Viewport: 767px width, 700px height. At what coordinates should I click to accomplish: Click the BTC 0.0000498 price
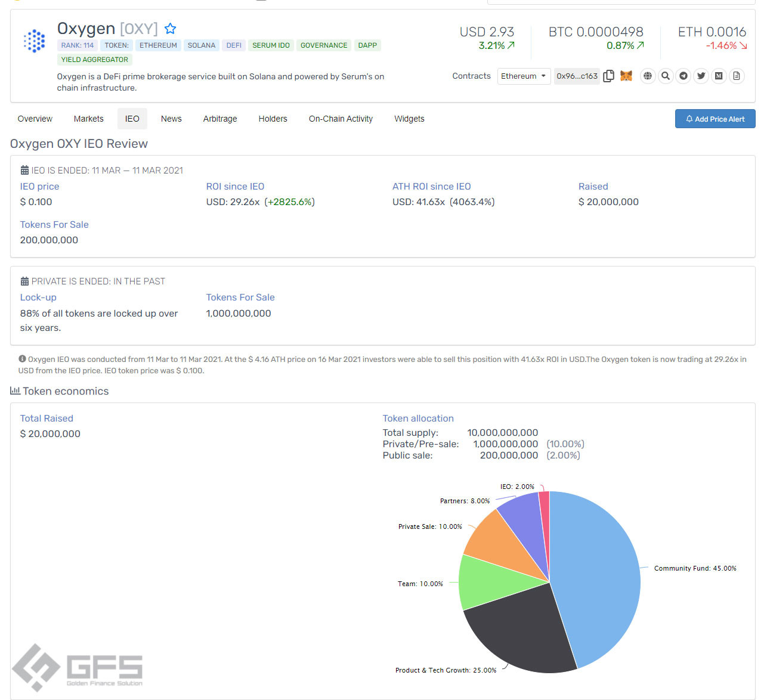click(596, 32)
